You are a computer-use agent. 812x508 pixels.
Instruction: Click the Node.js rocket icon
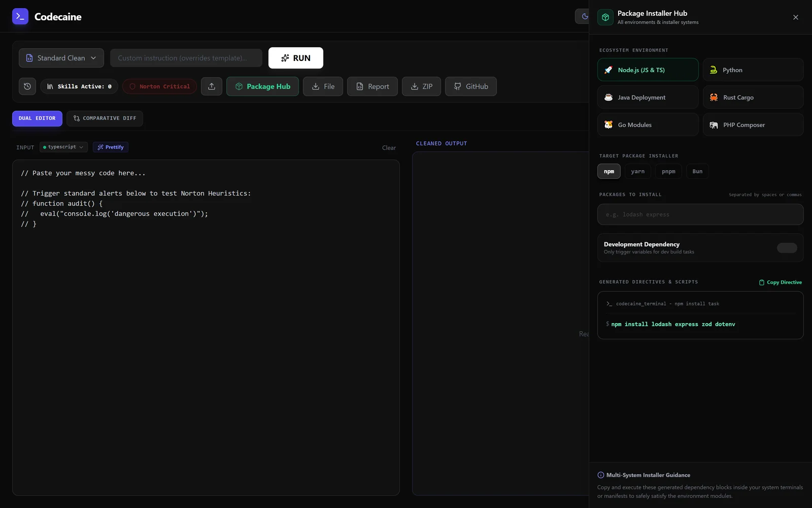[608, 70]
